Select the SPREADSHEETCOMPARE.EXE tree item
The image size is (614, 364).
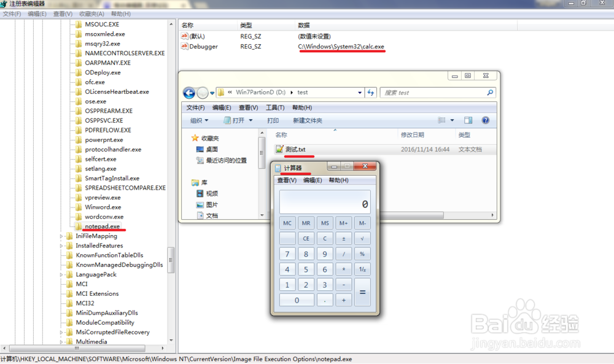click(x=125, y=188)
